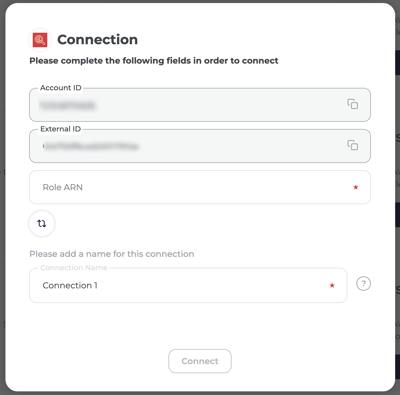Open the connection name help tooltip
400x395 pixels.
tap(363, 284)
